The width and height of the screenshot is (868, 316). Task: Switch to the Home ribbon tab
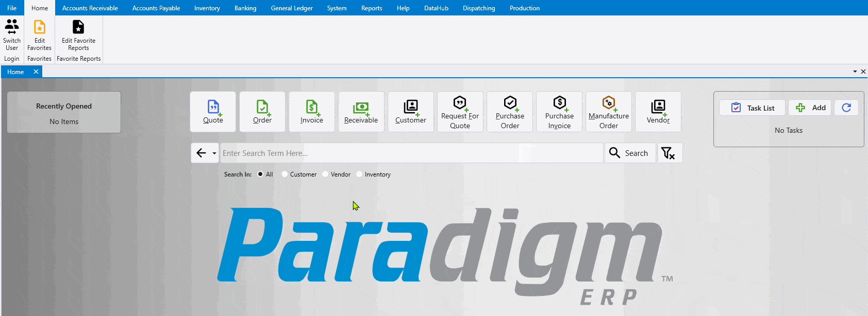point(40,8)
